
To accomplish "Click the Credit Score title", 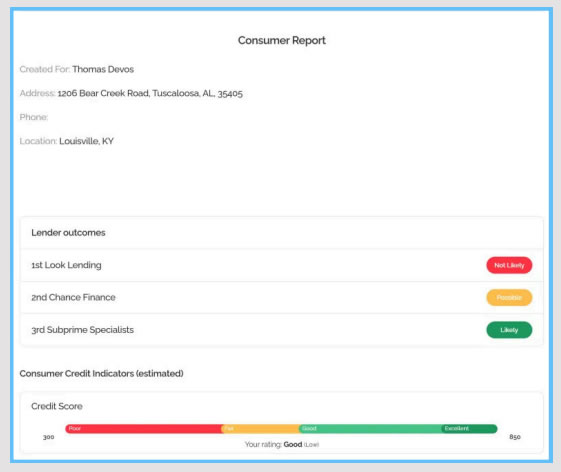I will [x=57, y=406].
